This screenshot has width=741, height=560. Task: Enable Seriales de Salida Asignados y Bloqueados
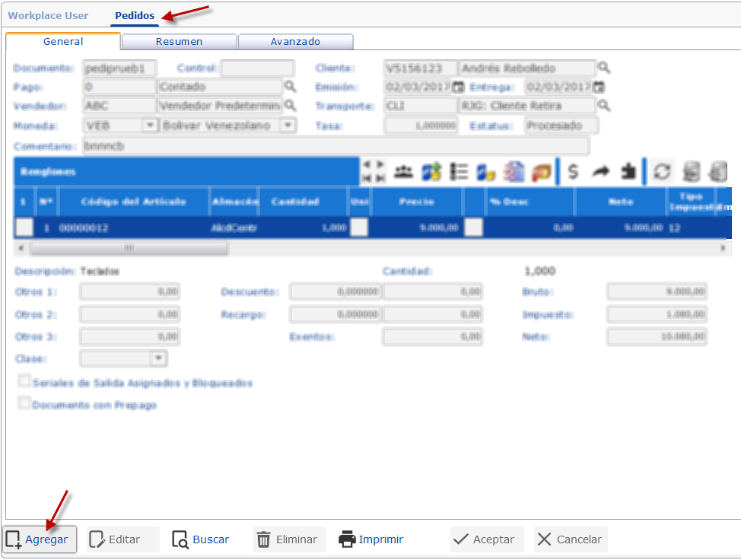click(24, 383)
